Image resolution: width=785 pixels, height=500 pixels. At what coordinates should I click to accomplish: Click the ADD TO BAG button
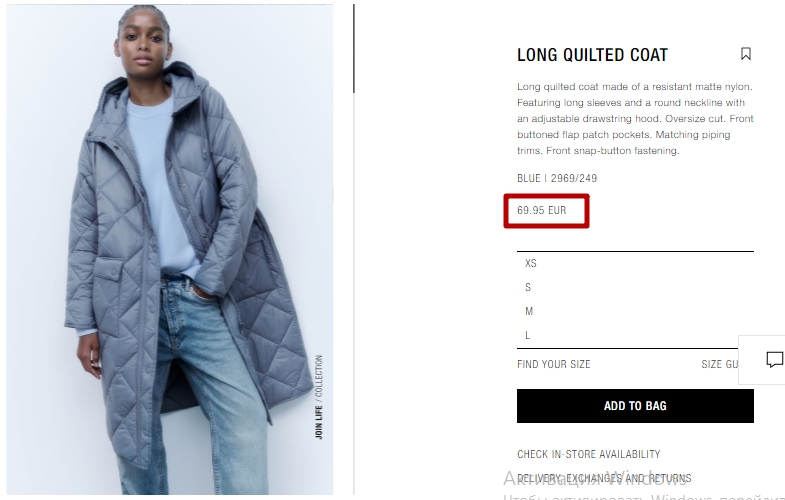pyautogui.click(x=635, y=406)
